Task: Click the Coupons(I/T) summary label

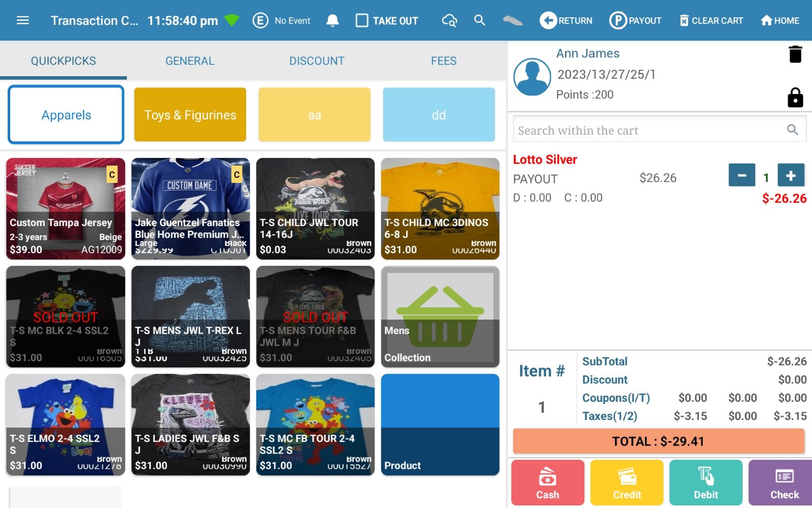Action: pos(616,398)
